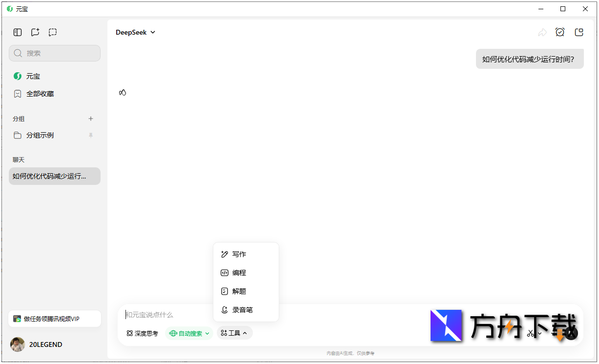Choose 编程 from the tools menu
Image resolution: width=599 pixels, height=364 pixels.
point(239,272)
